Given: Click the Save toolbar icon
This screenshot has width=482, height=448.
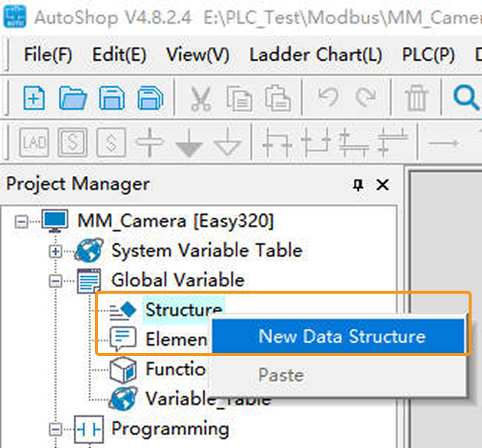Looking at the screenshot, I should (112, 97).
